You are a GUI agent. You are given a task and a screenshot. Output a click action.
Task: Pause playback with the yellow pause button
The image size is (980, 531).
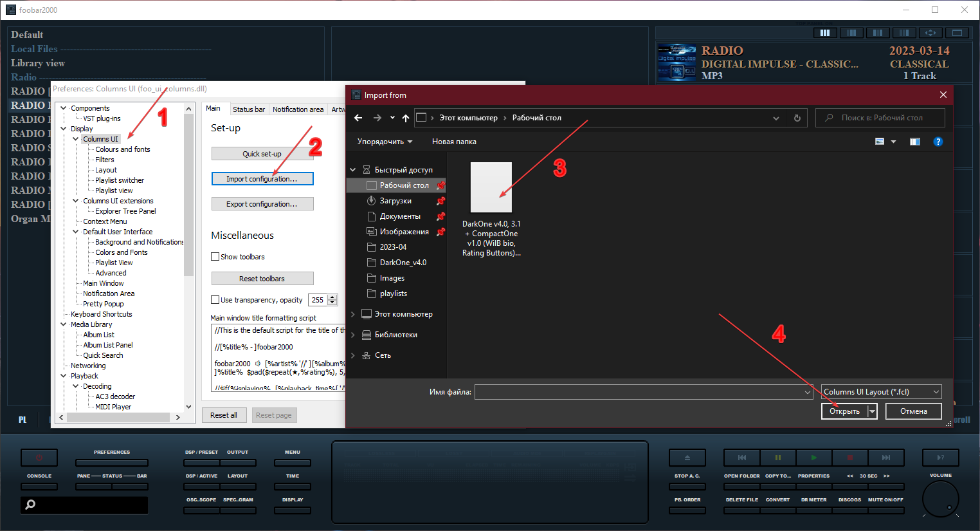[777, 458]
